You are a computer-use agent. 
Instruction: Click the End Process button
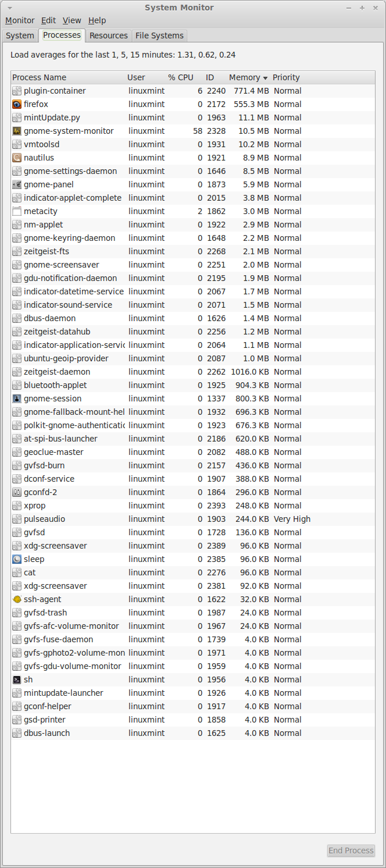tap(351, 851)
